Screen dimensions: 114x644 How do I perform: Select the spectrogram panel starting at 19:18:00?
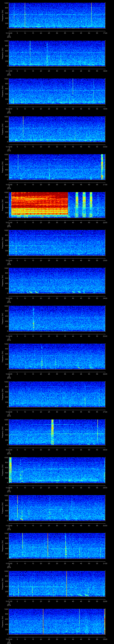tap(57, 91)
